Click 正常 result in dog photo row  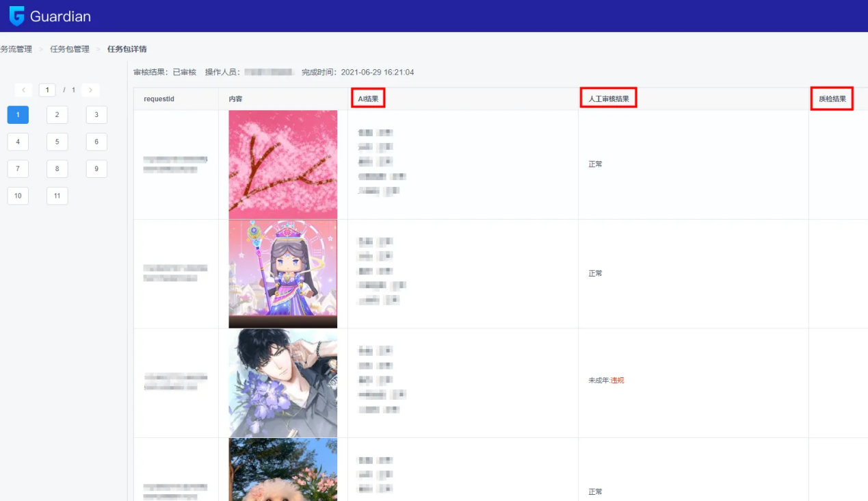pyautogui.click(x=595, y=492)
